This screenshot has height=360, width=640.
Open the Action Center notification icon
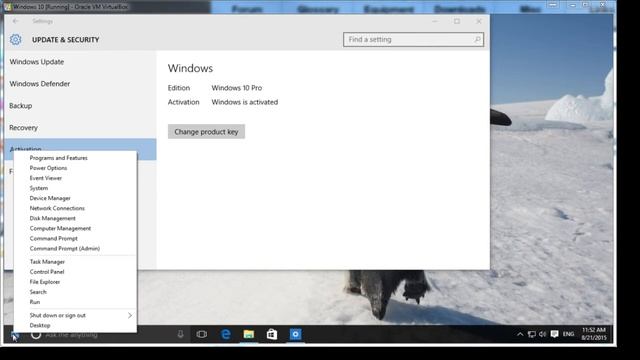tap(554, 334)
